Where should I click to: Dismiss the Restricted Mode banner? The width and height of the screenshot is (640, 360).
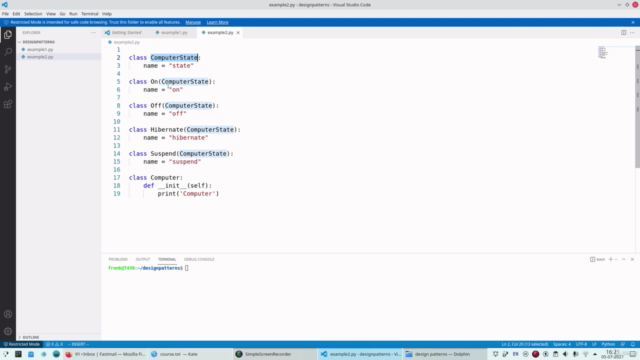[x=633, y=22]
